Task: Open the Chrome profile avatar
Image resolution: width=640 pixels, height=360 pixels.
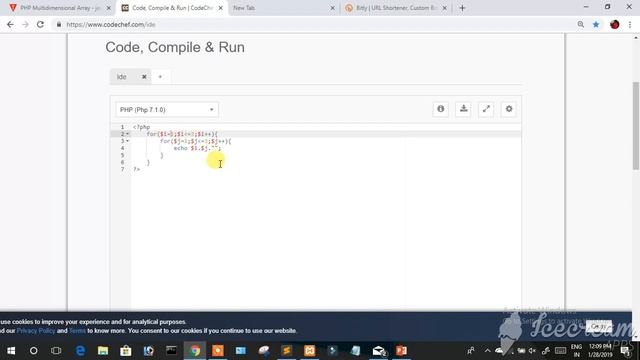Action: [x=615, y=24]
